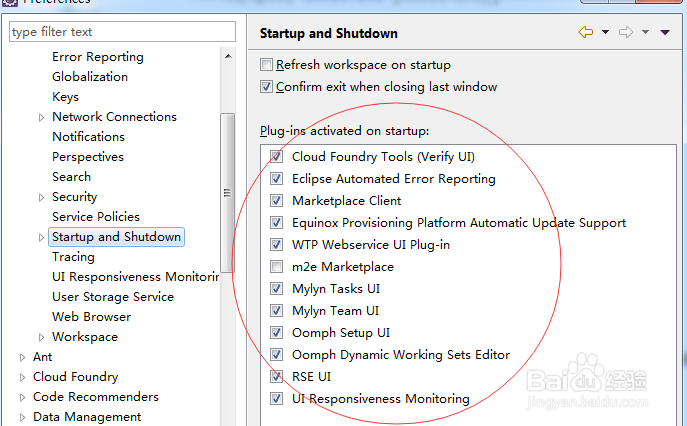The height and width of the screenshot is (426, 687).
Task: Click the scroll-up arrow in preference tree
Action: 228,56
